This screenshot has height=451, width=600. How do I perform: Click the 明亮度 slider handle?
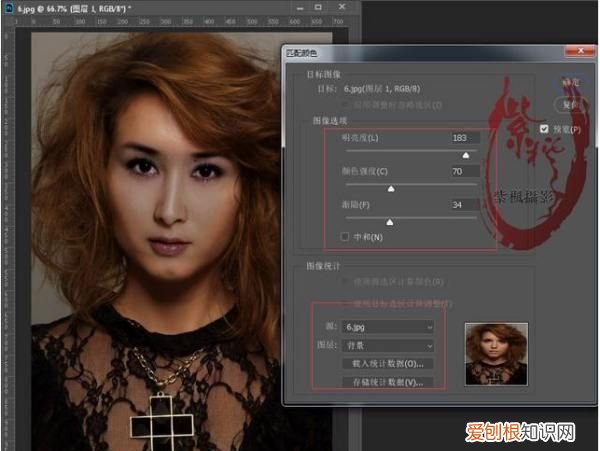[465, 155]
